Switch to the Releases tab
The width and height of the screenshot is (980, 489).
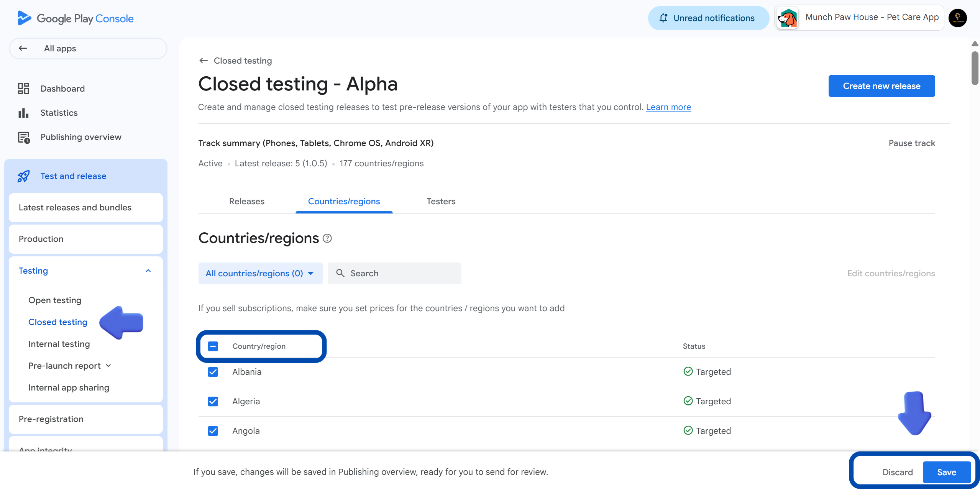click(246, 201)
